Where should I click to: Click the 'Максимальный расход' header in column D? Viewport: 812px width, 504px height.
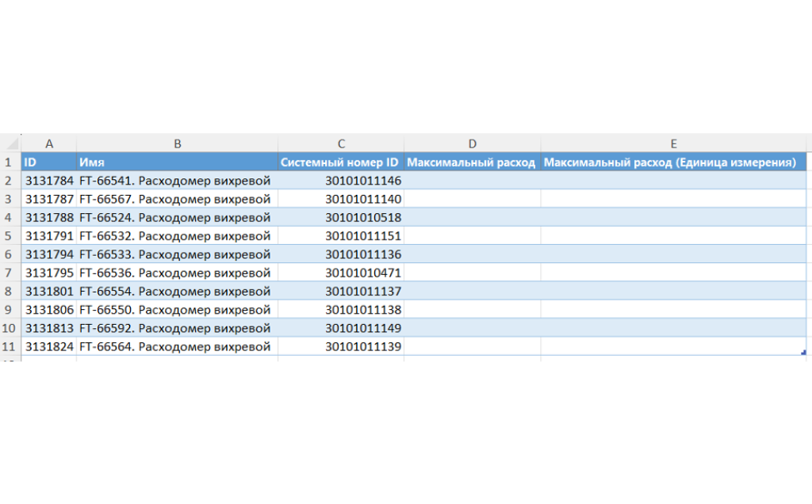pos(473,162)
